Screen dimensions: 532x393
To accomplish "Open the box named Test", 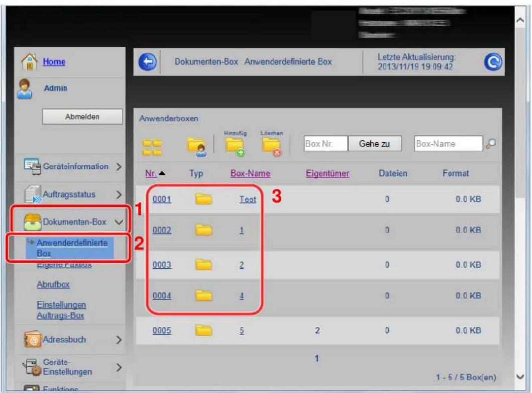I will click(248, 199).
